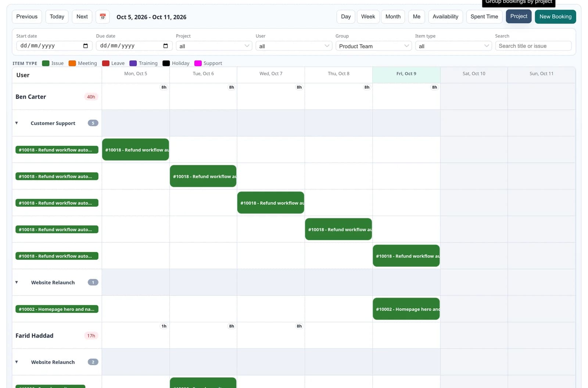Open Due date calendar picker icon
The height and width of the screenshot is (388, 588).
[165, 46]
